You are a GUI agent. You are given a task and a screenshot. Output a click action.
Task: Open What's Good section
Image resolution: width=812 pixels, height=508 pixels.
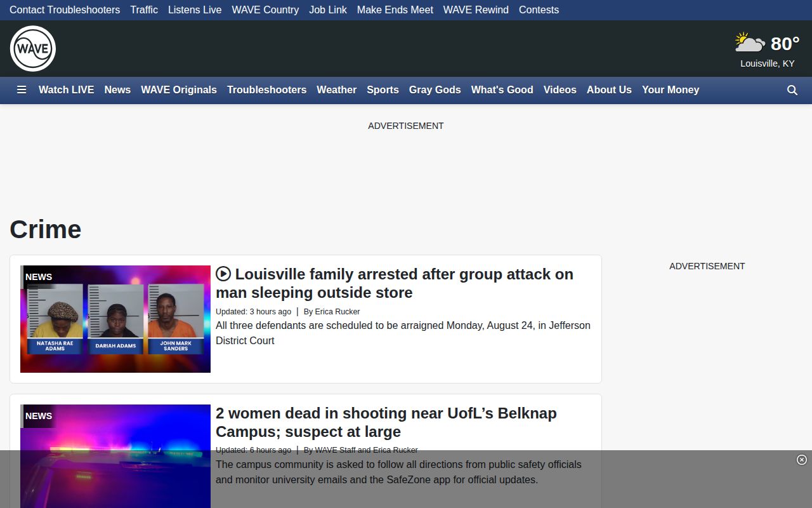[502, 90]
